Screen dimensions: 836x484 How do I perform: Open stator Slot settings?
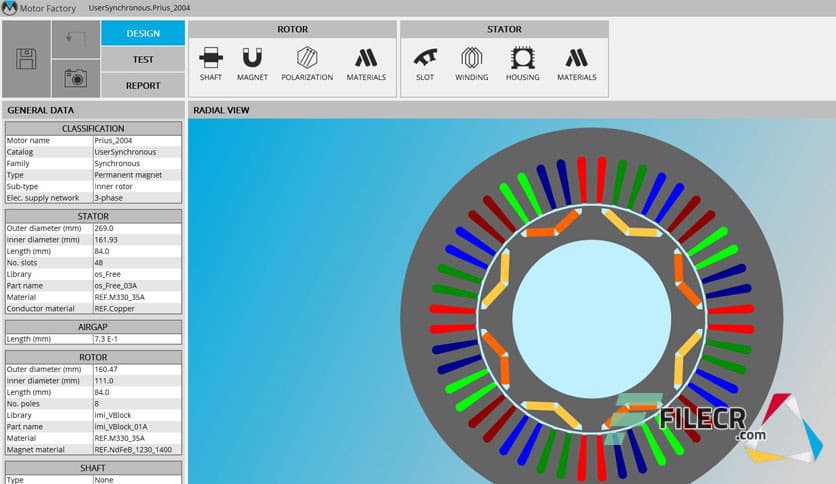coord(425,64)
